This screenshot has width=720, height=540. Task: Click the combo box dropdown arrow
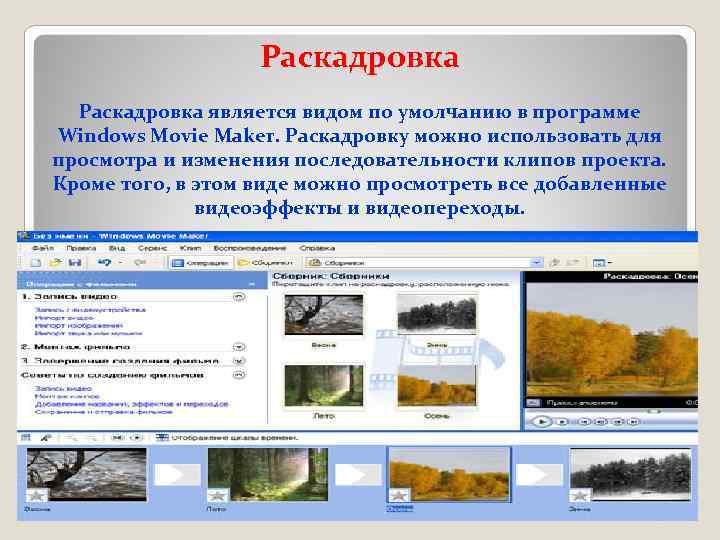pyautogui.click(x=536, y=263)
